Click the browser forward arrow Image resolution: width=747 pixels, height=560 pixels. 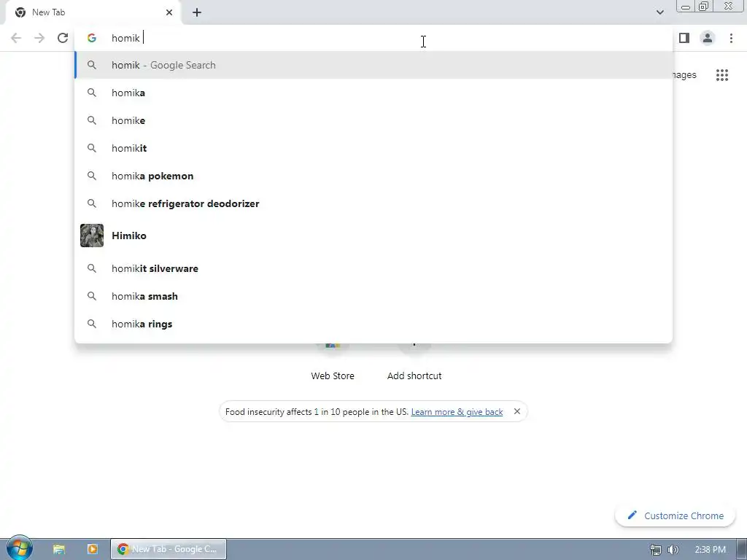click(39, 38)
